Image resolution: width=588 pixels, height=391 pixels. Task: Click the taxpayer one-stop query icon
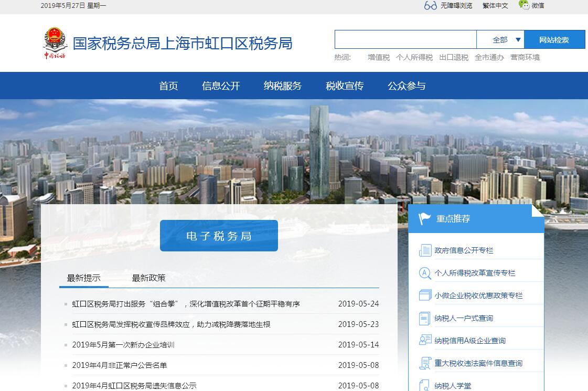(425, 318)
